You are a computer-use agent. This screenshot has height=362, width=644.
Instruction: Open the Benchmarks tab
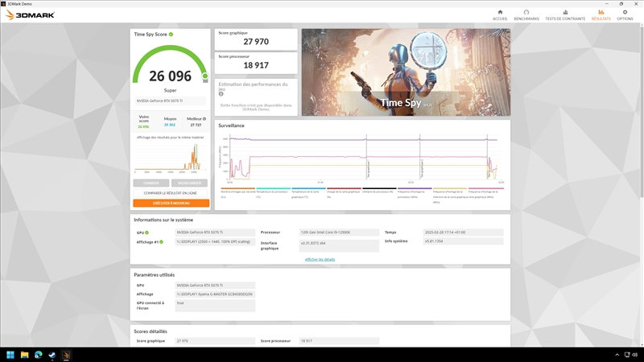(526, 15)
